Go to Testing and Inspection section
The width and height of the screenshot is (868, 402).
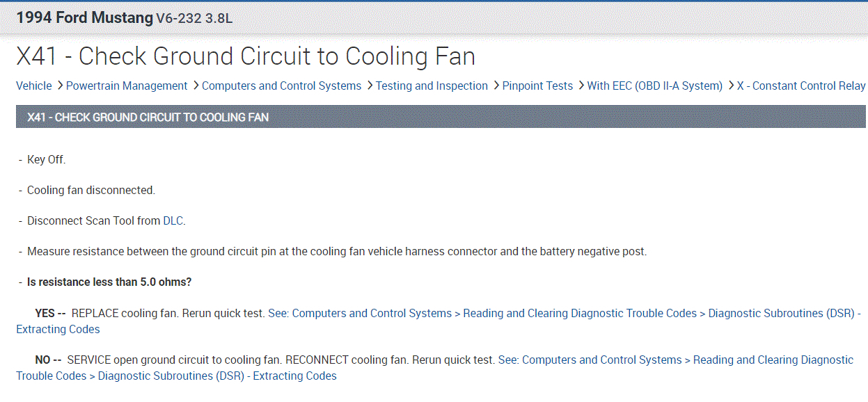tap(432, 86)
